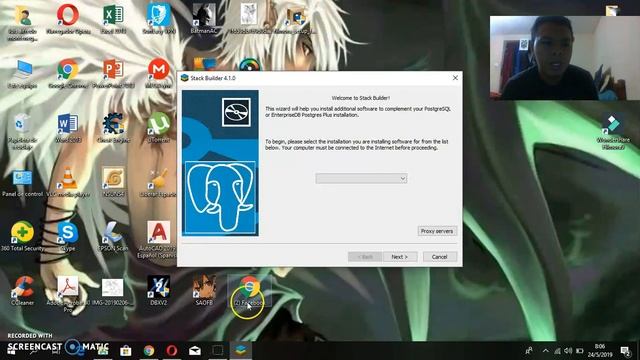The height and width of the screenshot is (360, 640).
Task: Open the blue shield desktop shortcut
Action: click(x=158, y=19)
